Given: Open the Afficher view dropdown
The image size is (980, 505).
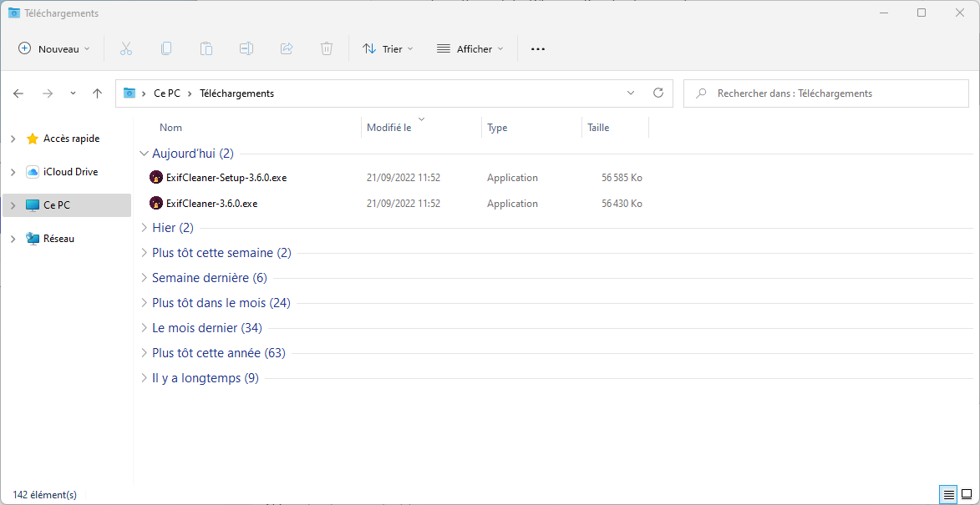Looking at the screenshot, I should [470, 48].
